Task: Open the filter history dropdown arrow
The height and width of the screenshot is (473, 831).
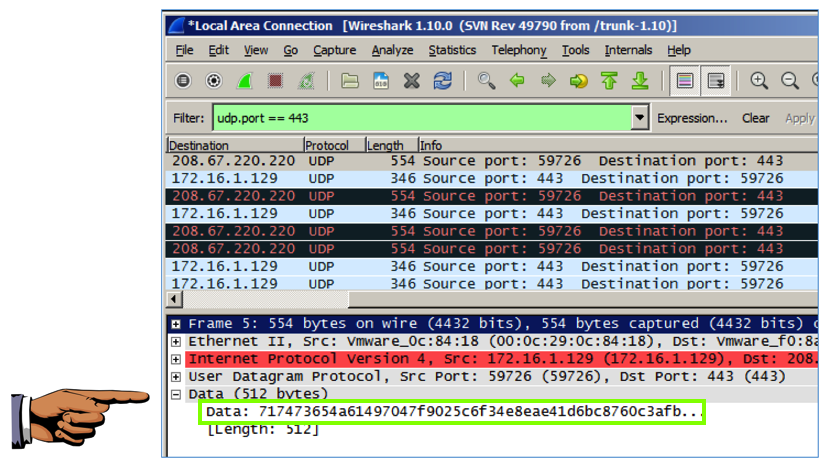Action: click(x=640, y=118)
